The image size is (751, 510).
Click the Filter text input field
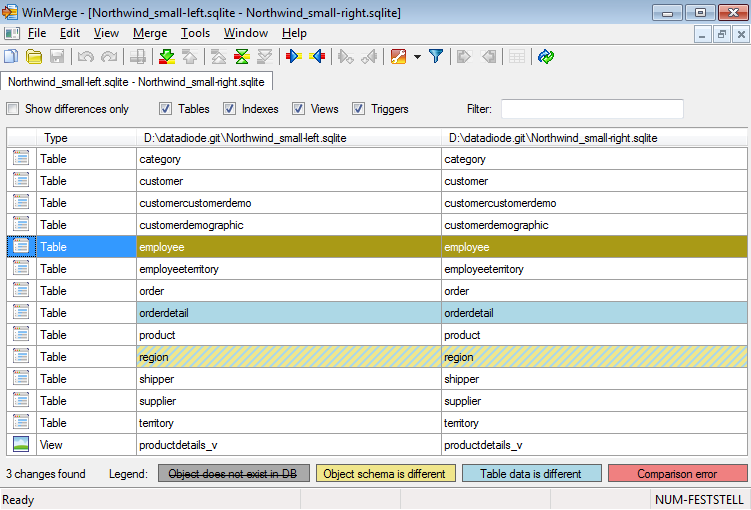(592, 109)
